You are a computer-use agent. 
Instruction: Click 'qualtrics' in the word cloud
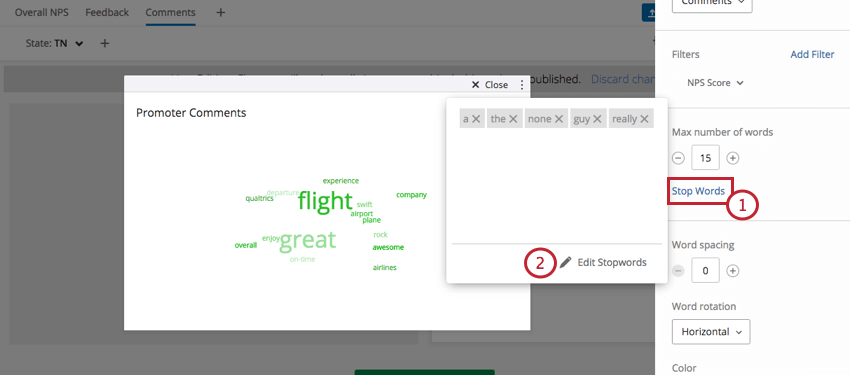259,198
